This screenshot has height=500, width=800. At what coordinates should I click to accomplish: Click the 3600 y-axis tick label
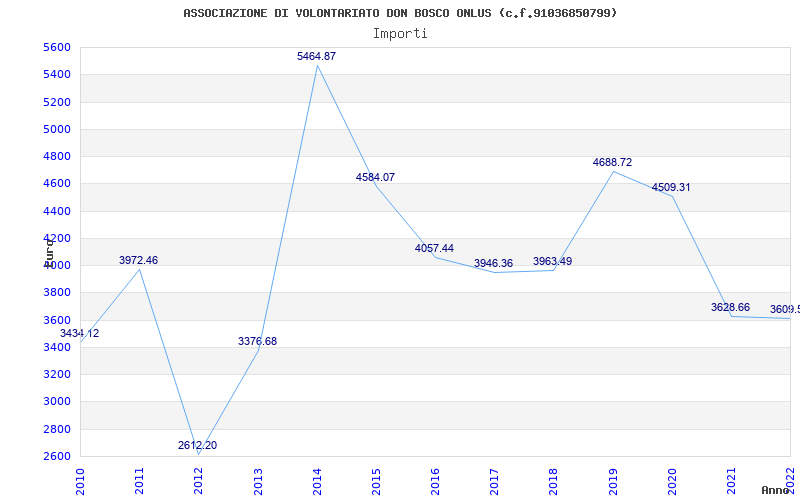point(56,320)
